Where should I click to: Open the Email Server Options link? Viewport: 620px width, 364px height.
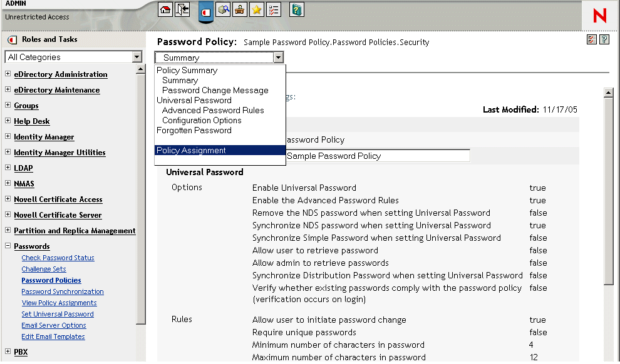[54, 325]
